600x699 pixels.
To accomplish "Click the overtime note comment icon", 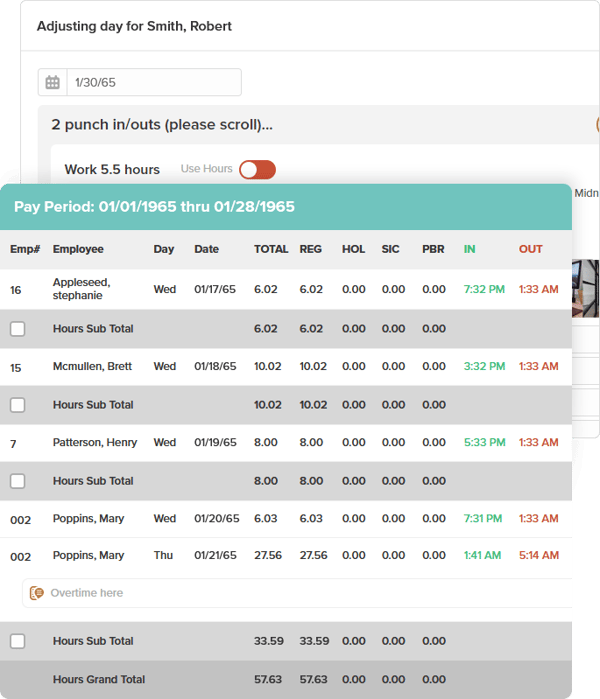I will (37, 593).
